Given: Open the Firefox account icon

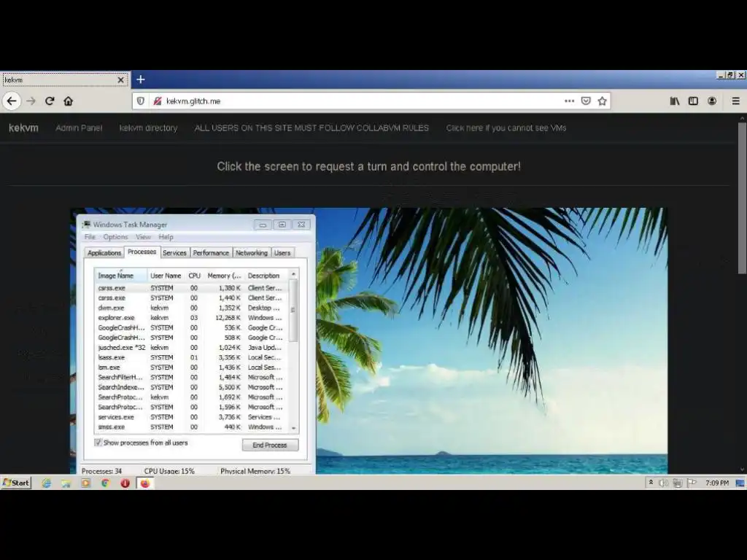Looking at the screenshot, I should (712, 101).
